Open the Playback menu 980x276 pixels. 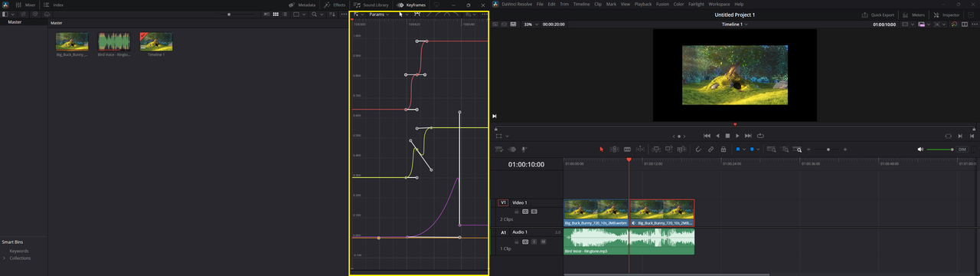tap(643, 5)
